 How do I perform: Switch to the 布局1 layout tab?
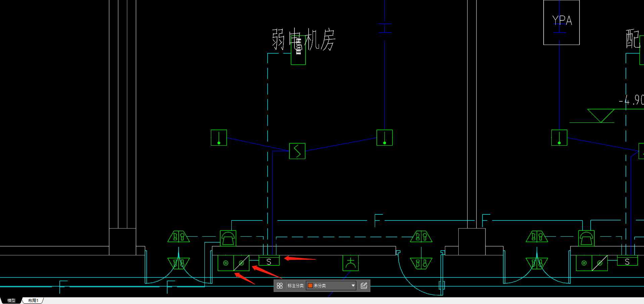(33, 300)
